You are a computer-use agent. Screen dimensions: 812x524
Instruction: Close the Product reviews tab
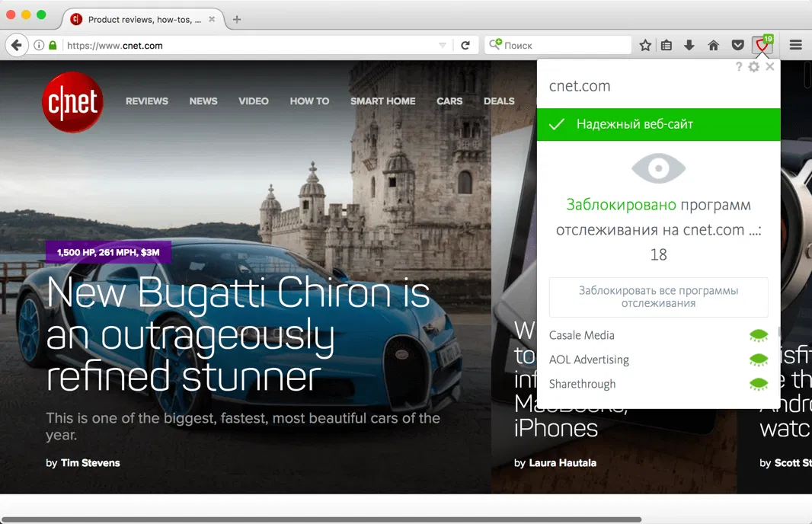(212, 19)
